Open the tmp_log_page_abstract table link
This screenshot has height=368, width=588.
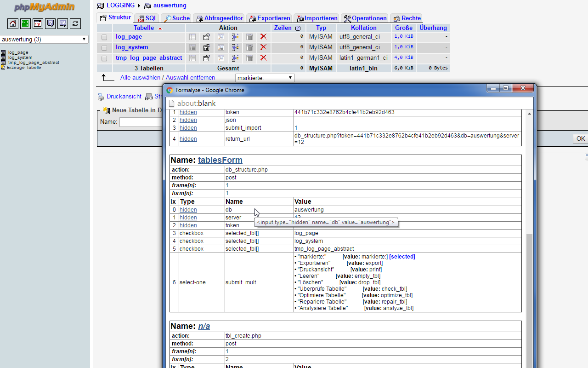149,58
